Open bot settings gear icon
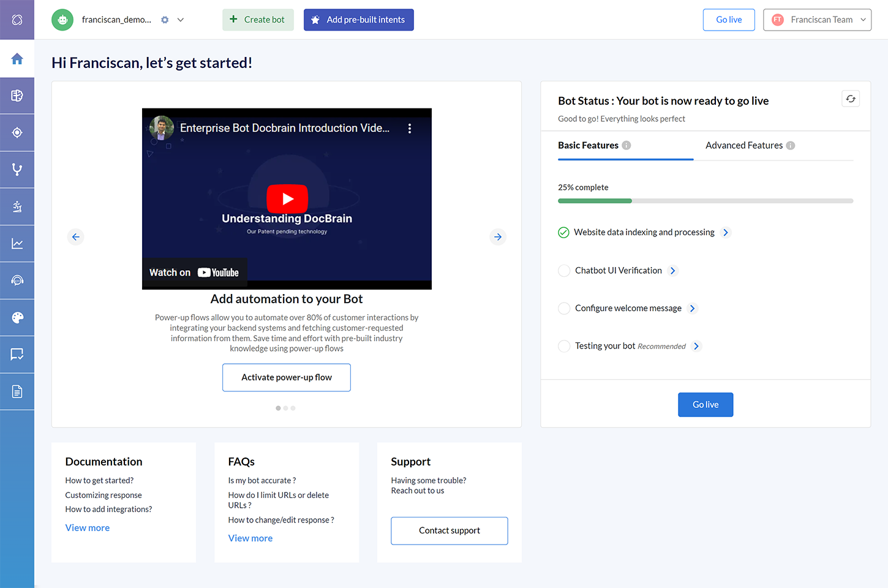Viewport: 888px width, 588px height. (x=165, y=20)
